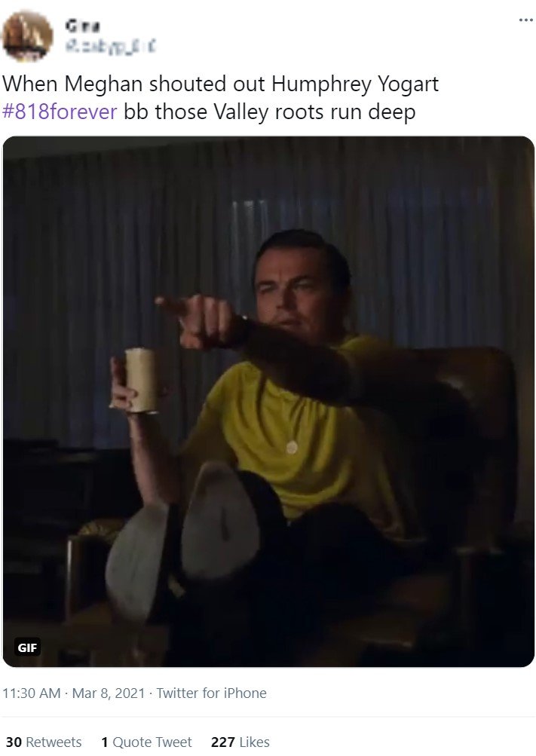
Task: Click the 'Valley roots run deep' text line
Action: pos(314,112)
